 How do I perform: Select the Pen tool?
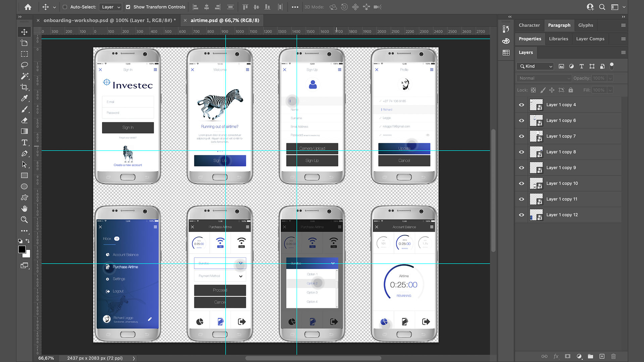tap(24, 154)
